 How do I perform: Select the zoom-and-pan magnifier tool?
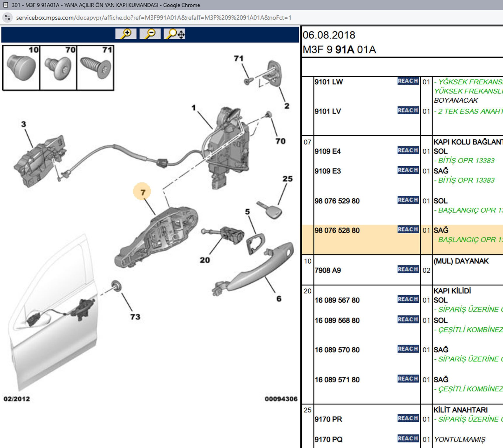click(175, 34)
